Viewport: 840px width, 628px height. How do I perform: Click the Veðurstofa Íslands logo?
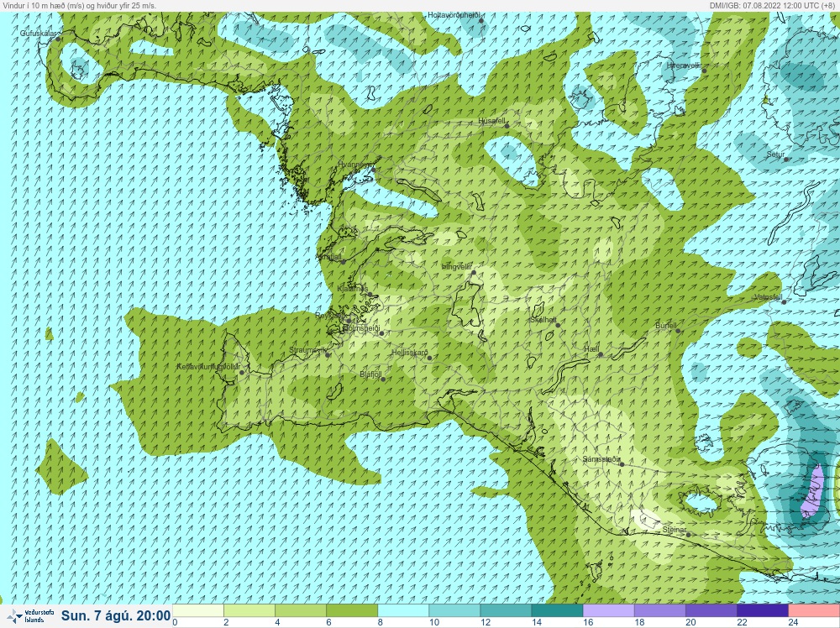30,615
